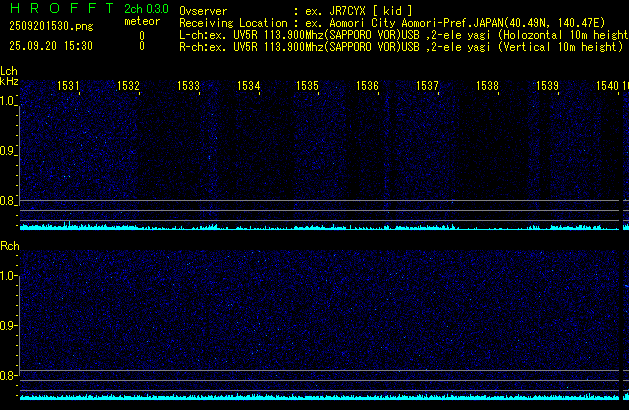Click the cyan signal level strip under Lch
The image size is (629, 410).
point(315,227)
